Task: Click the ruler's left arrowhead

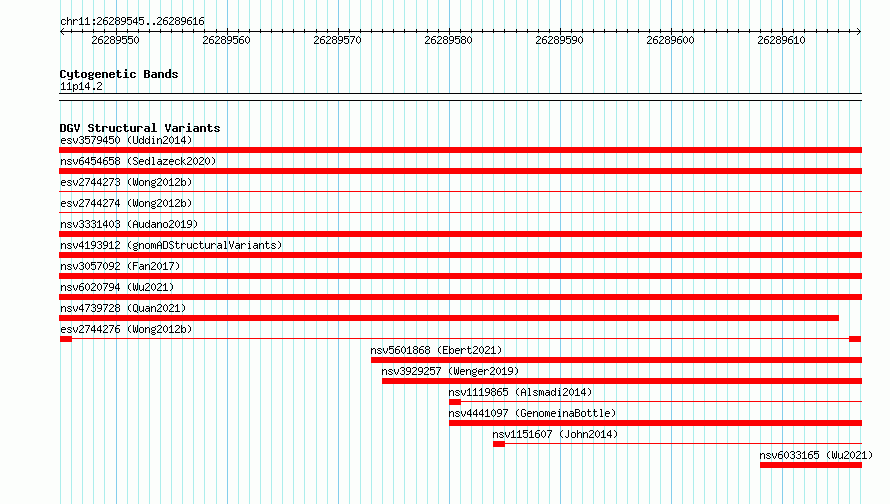Action: [62, 31]
